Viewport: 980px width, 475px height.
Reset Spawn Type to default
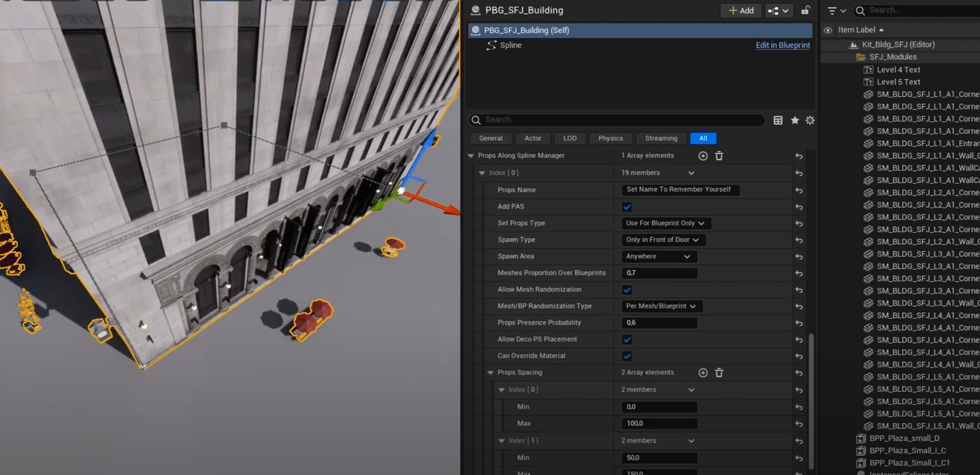point(799,240)
